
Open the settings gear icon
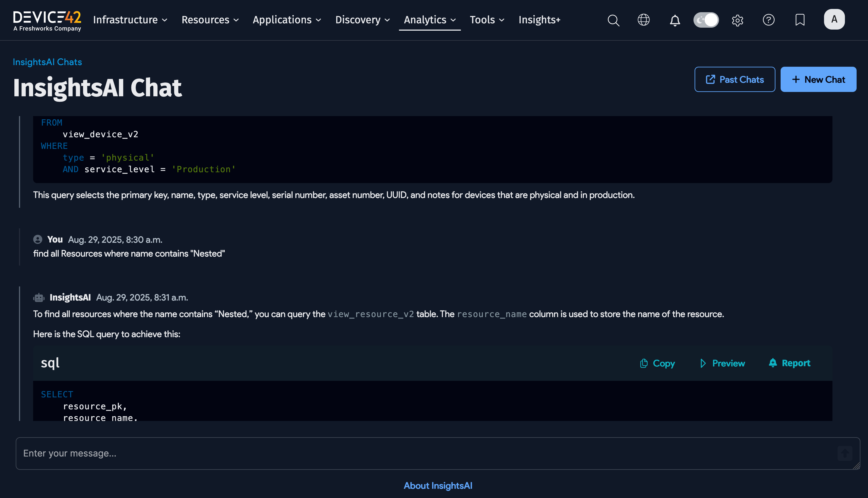[737, 20]
